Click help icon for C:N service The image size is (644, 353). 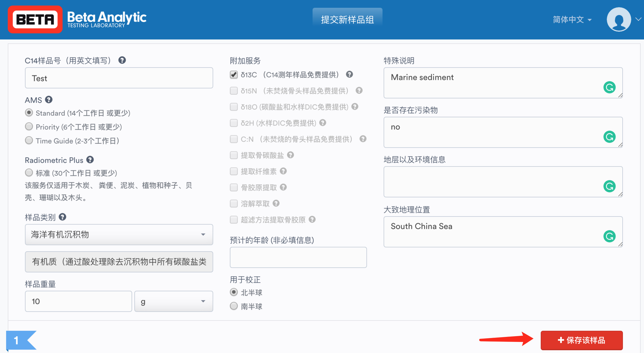[363, 139]
